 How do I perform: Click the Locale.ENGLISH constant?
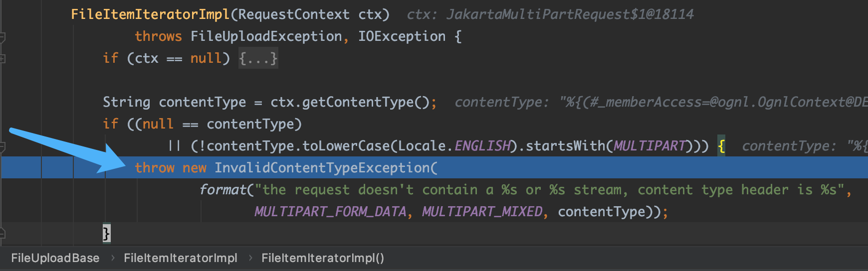coord(454,146)
